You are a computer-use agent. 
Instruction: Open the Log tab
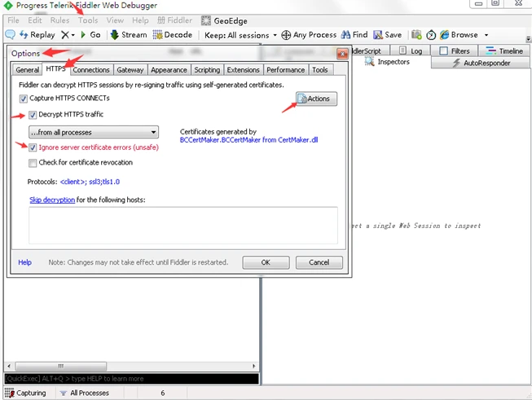coord(411,51)
